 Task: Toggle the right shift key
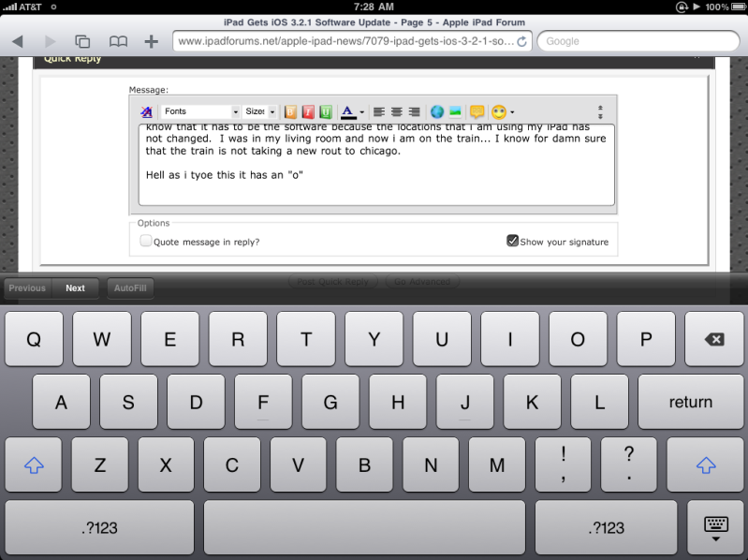706,464
